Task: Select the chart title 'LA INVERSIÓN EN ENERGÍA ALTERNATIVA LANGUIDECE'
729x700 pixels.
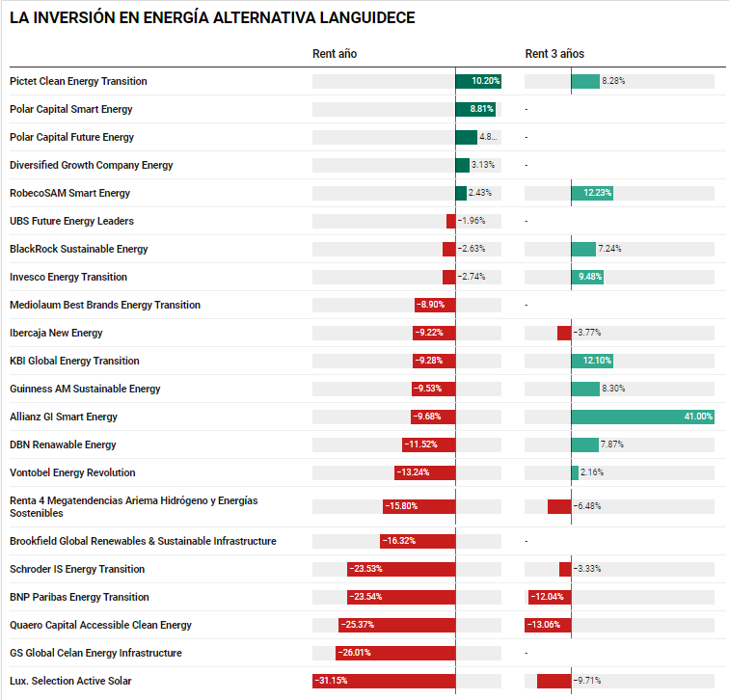Action: [212, 17]
